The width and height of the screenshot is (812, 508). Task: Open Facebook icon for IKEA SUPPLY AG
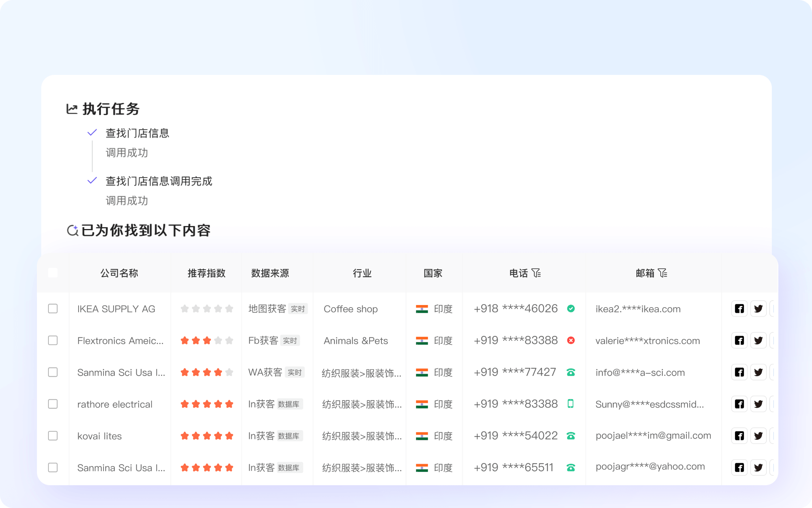[x=739, y=309]
